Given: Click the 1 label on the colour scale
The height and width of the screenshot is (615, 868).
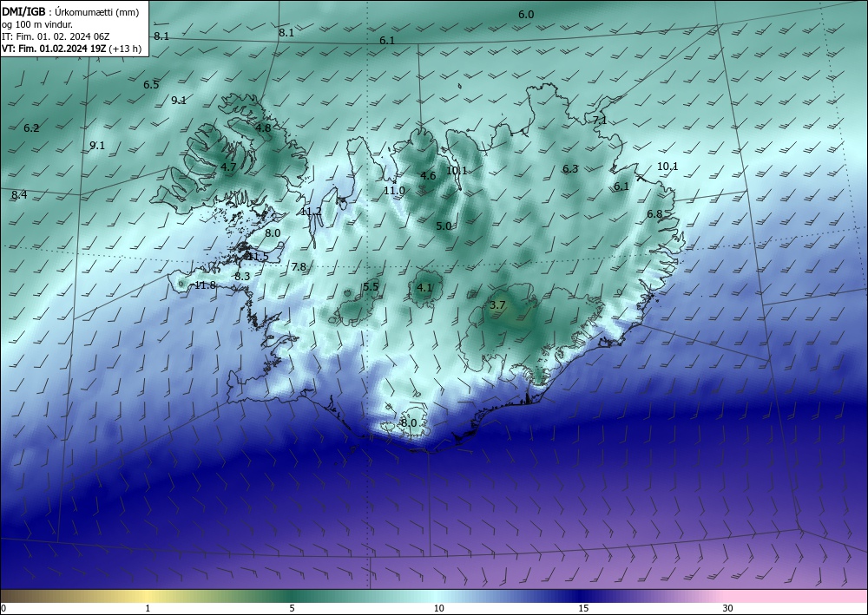Looking at the screenshot, I should (x=148, y=608).
